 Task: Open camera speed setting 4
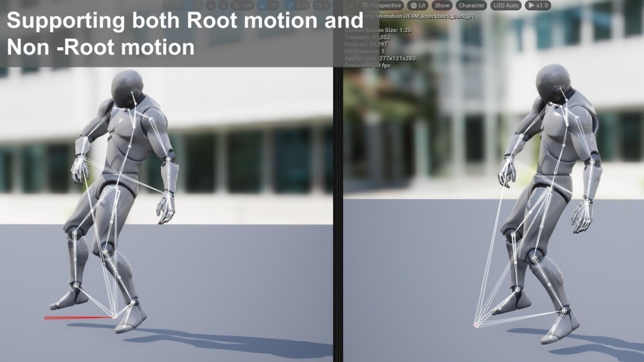tap(321, 5)
